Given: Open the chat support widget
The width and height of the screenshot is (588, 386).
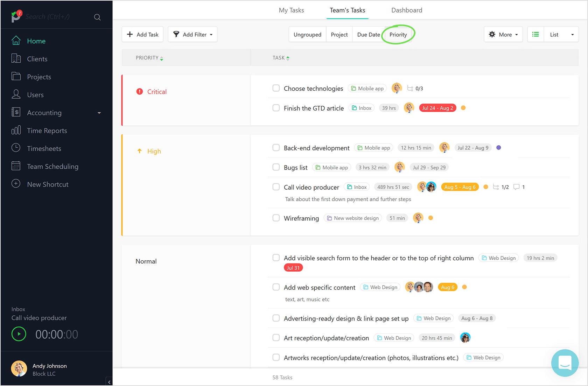Looking at the screenshot, I should coord(565,363).
